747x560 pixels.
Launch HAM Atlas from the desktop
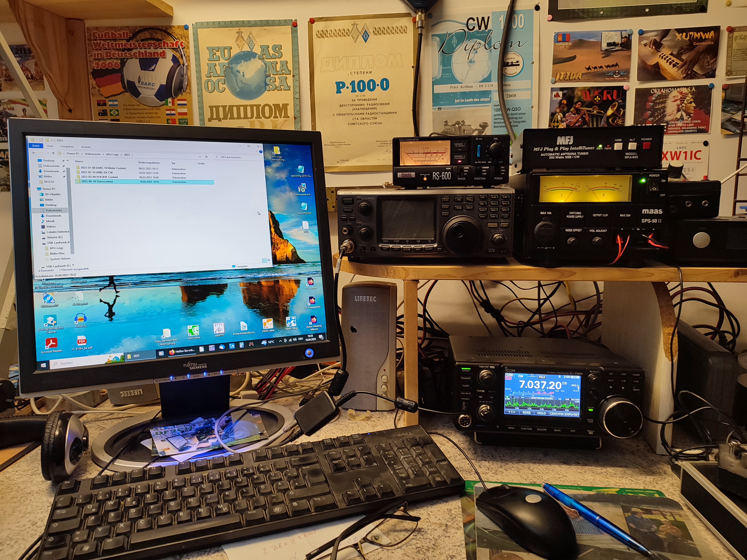pos(193,332)
